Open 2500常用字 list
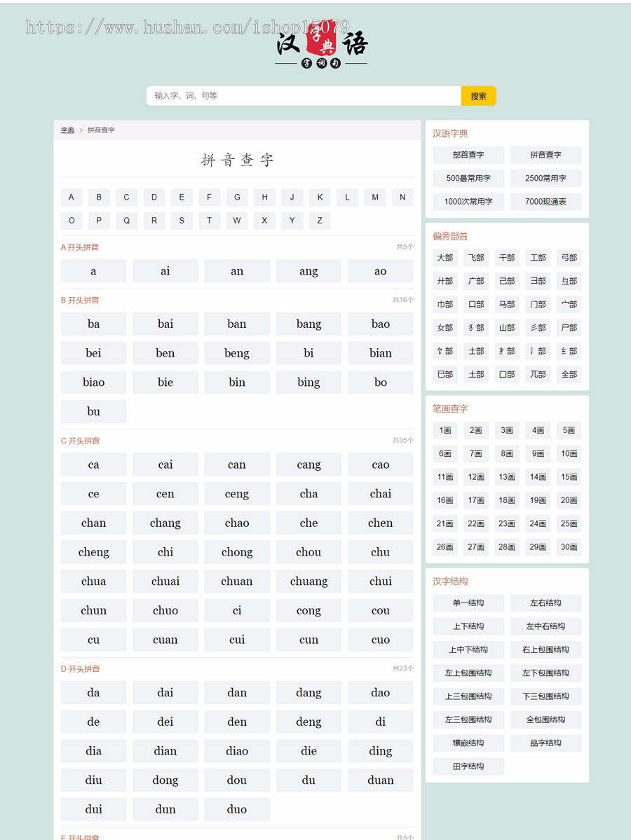The width and height of the screenshot is (631, 840). (545, 179)
